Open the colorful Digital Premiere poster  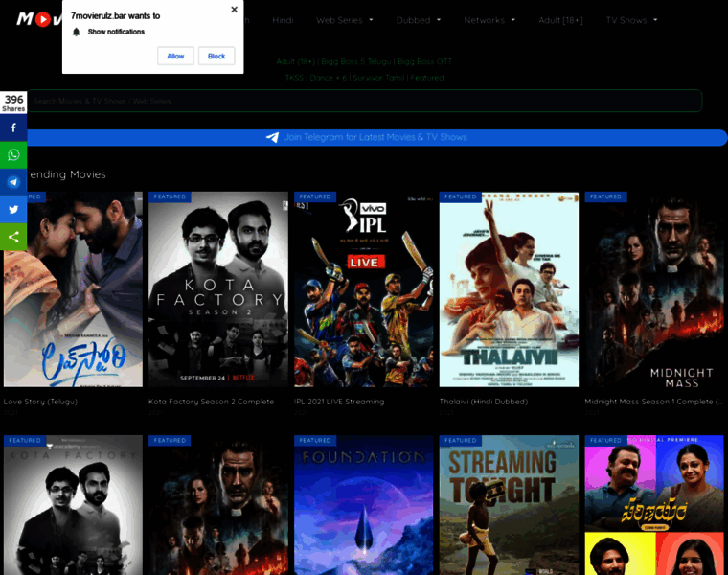(654, 505)
